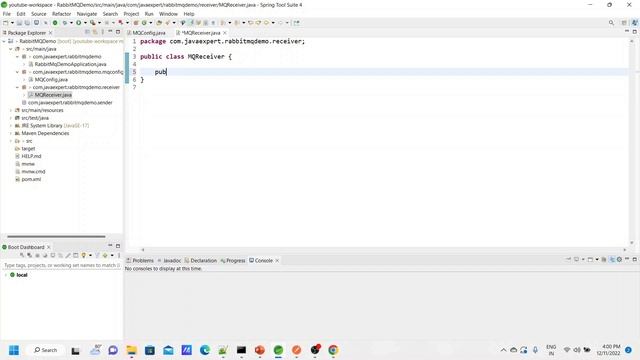Click Link with Editor icon in Package Explorer
The image size is (640, 360).
95,32
